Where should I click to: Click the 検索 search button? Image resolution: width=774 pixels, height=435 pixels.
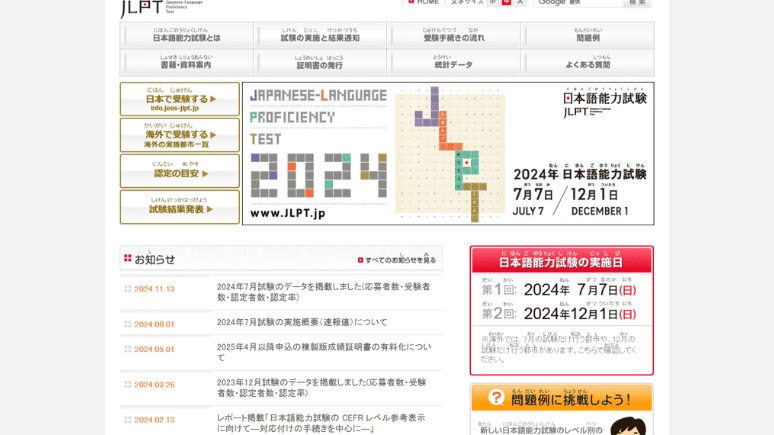[x=637, y=3]
